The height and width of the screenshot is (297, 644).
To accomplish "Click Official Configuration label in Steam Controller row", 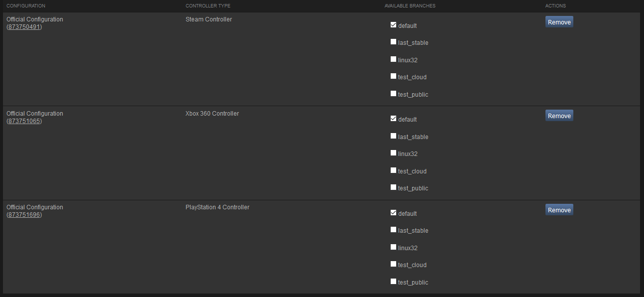I will pos(35,19).
